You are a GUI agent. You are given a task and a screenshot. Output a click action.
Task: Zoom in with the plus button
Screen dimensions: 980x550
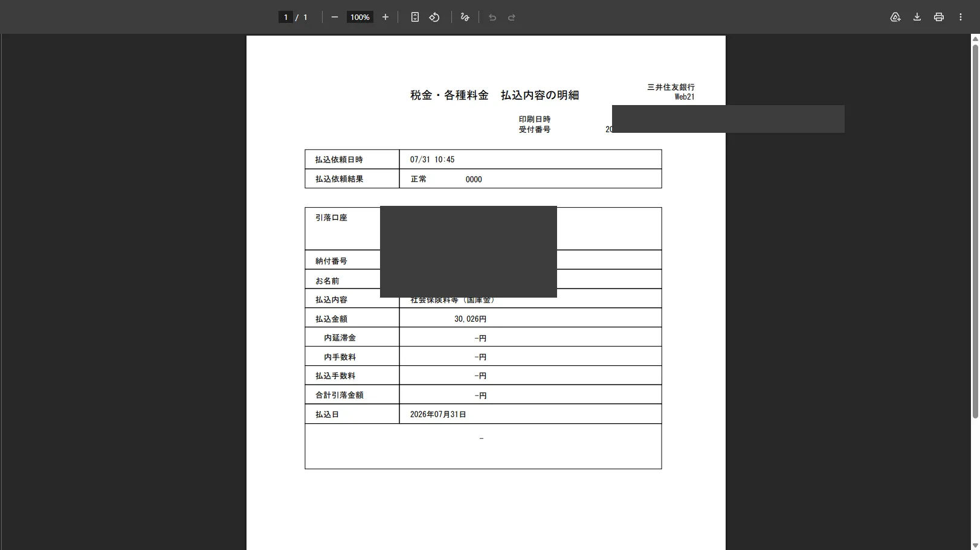tap(385, 18)
